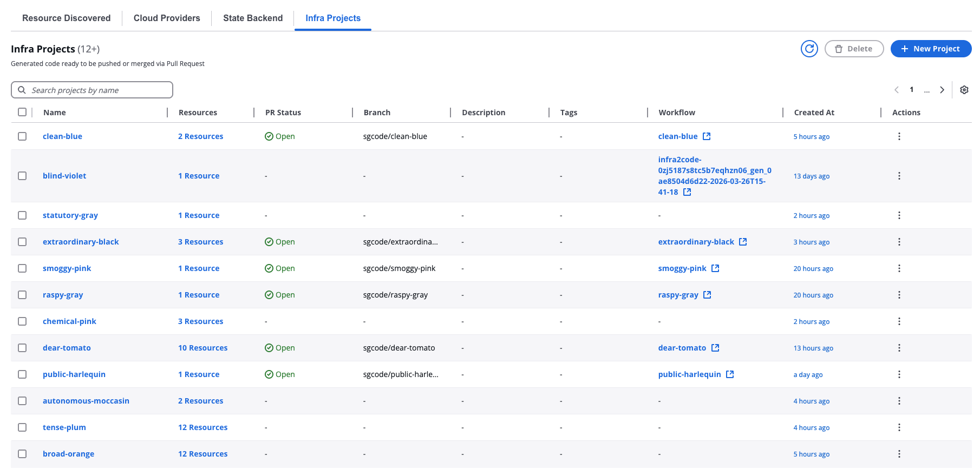Click the Name column header
The image size is (980, 469).
click(x=55, y=113)
